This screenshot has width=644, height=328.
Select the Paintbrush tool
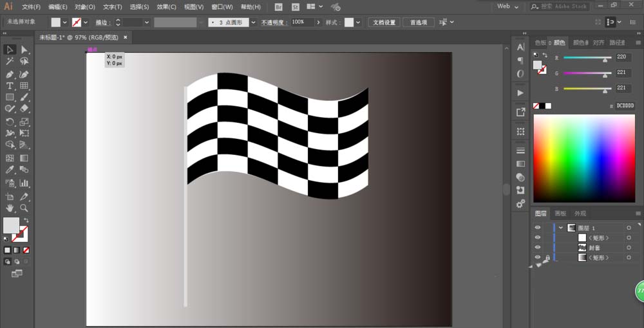tap(24, 97)
